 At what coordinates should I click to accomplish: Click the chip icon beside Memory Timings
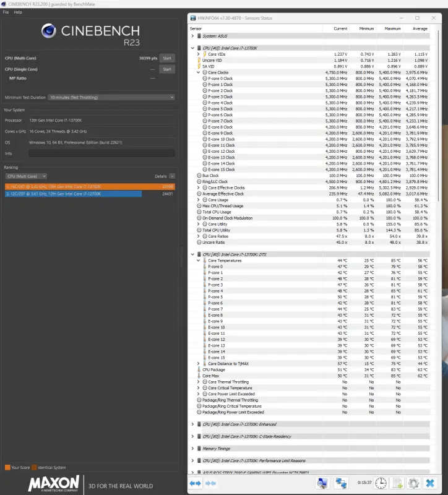coord(199,449)
